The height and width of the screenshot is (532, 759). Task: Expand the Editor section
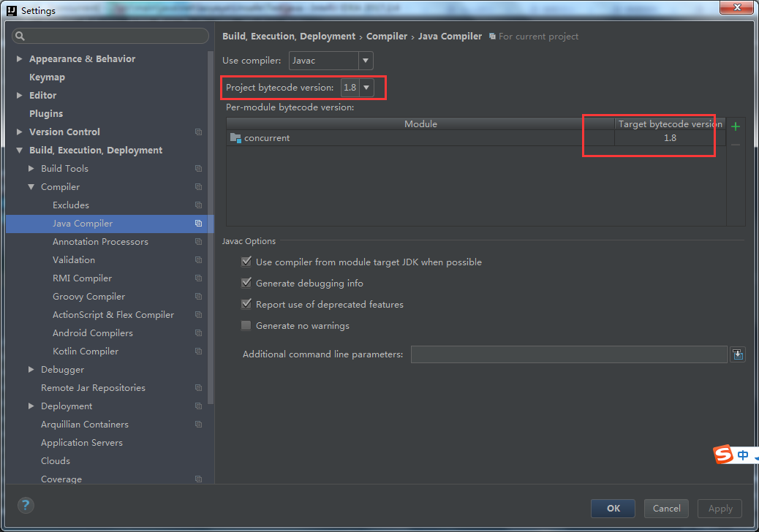tap(19, 95)
